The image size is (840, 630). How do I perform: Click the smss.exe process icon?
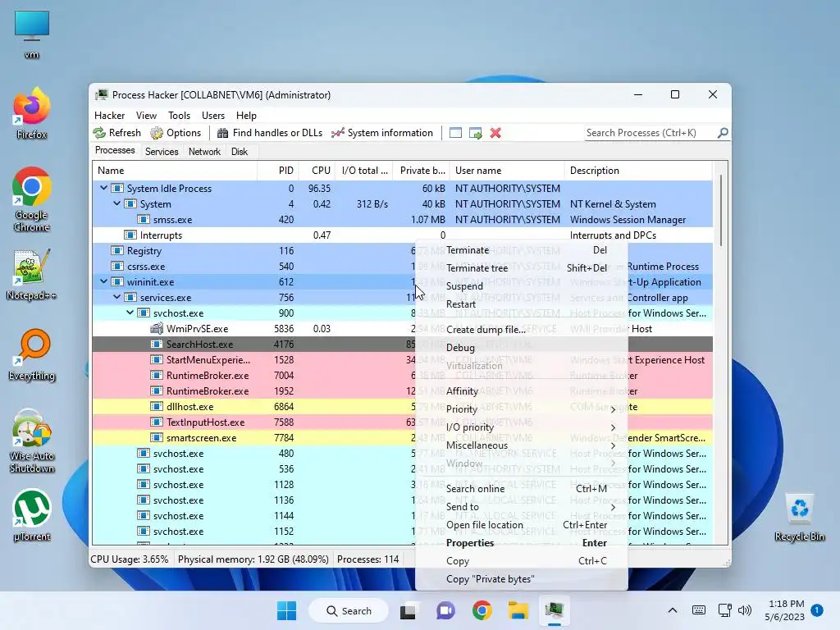(143, 220)
